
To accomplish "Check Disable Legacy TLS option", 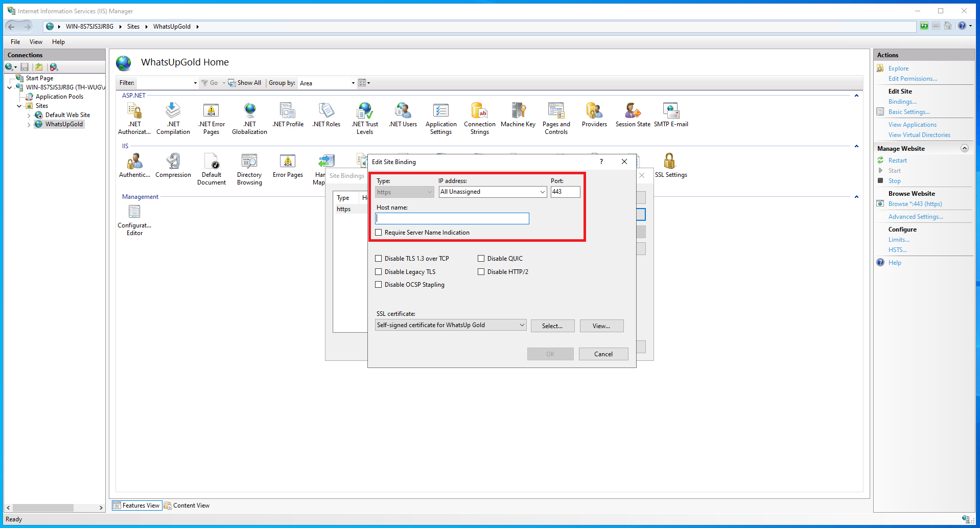I will (x=379, y=272).
